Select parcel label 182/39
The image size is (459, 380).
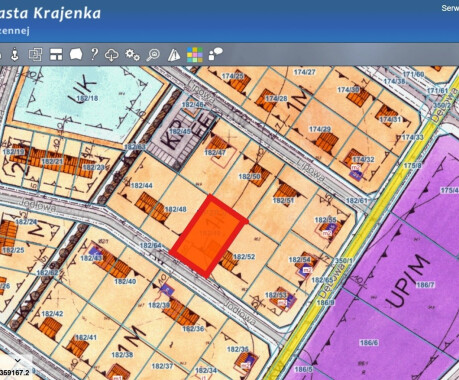(x=159, y=305)
